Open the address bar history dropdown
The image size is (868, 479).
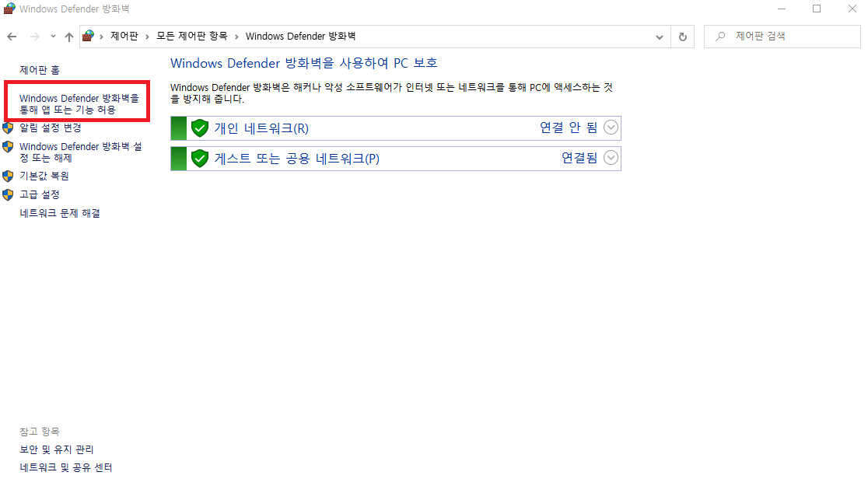tap(660, 37)
